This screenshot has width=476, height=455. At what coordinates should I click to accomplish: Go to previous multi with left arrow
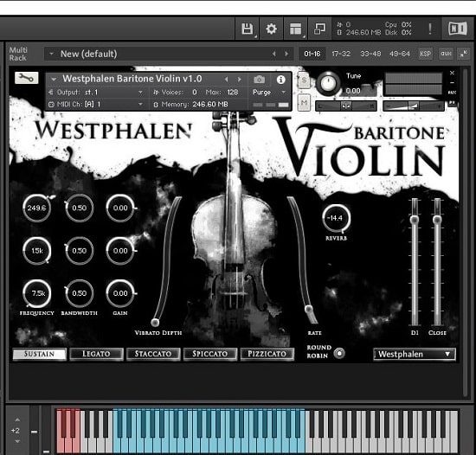click(273, 54)
